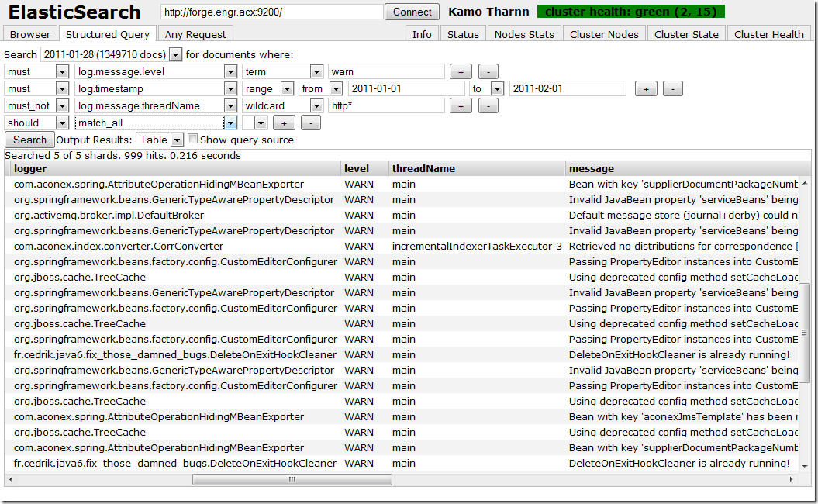
Task: Click scroll up arrow of results table
Action: point(805,183)
